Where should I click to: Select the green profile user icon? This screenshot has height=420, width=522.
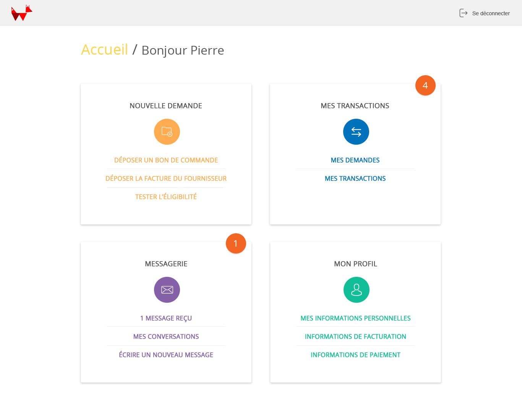point(356,290)
